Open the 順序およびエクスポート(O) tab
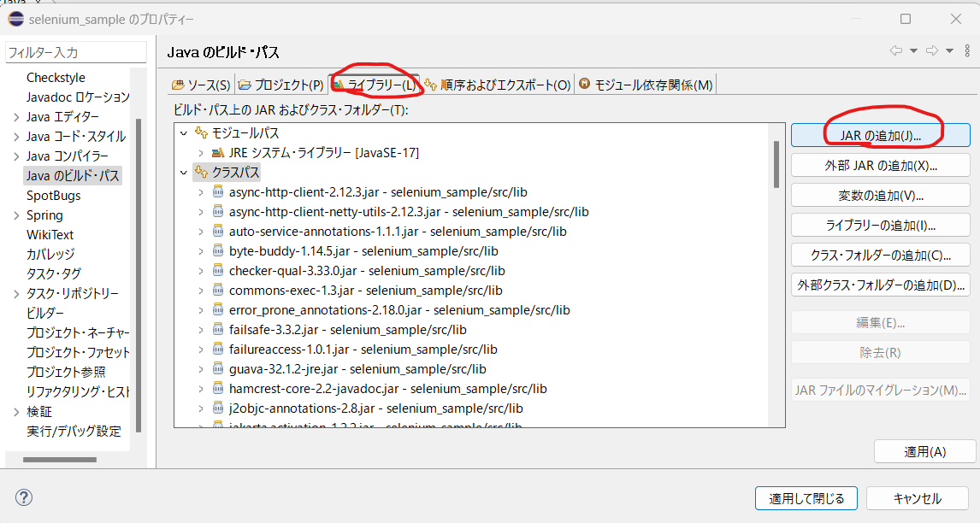Screen dimensions: 980x523 [x=498, y=85]
